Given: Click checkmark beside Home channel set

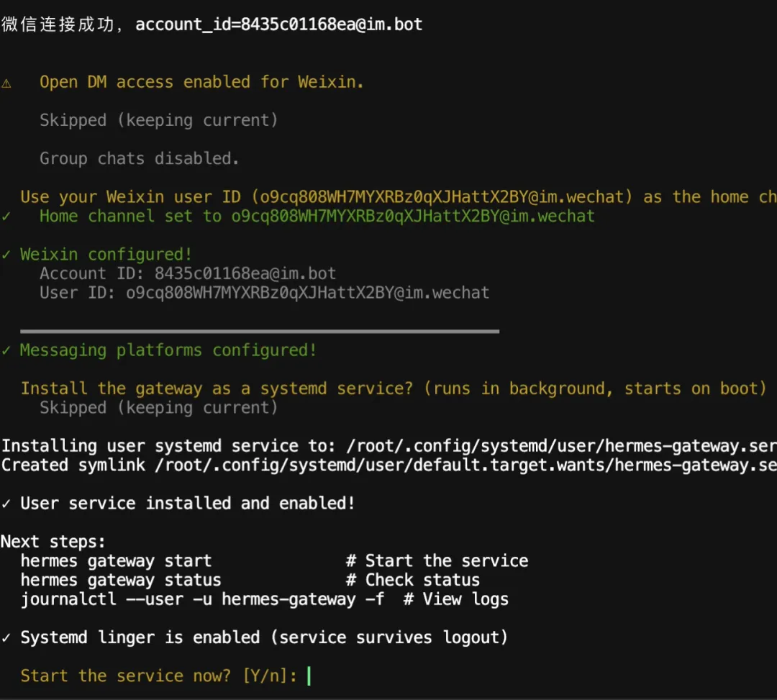Looking at the screenshot, I should pos(6,217).
